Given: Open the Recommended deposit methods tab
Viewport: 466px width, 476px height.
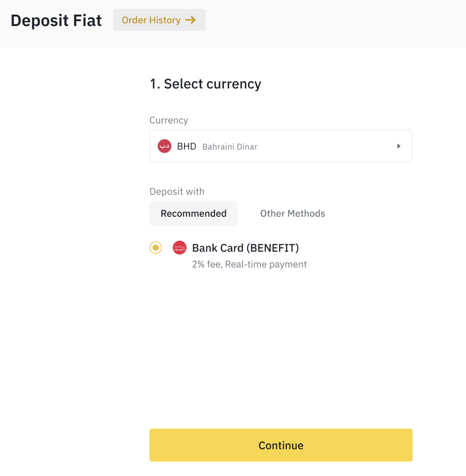Looking at the screenshot, I should click(193, 213).
